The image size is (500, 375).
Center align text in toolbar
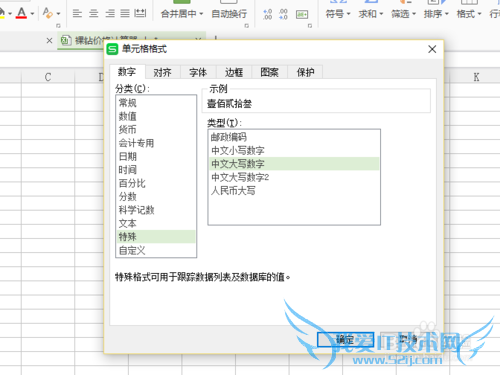click(94, 13)
